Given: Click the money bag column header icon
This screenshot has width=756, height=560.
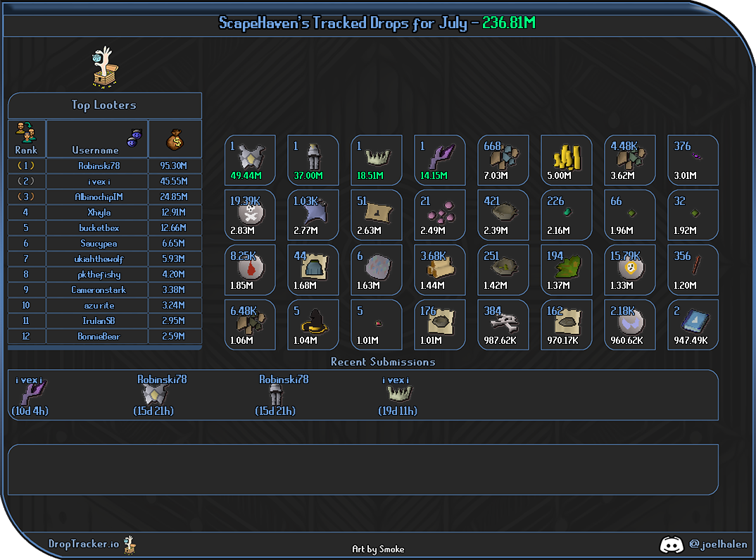Looking at the screenshot, I should point(175,139).
